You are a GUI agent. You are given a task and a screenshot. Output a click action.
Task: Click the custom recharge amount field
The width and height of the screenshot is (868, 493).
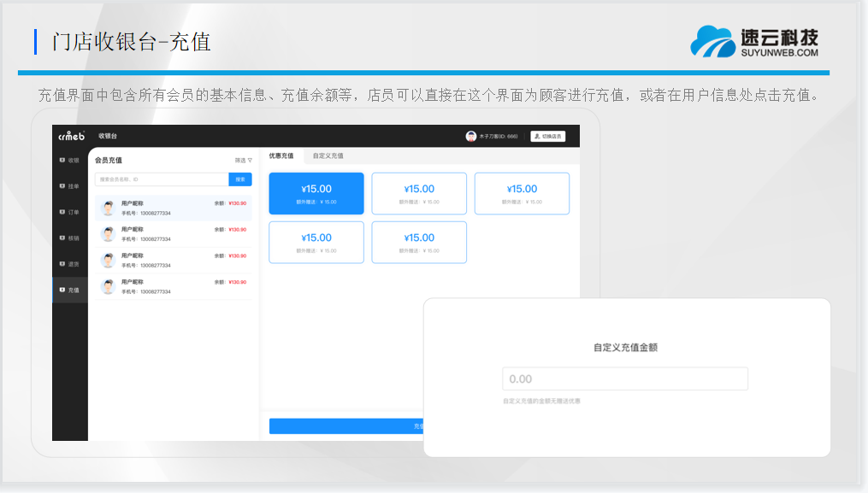[x=625, y=379]
